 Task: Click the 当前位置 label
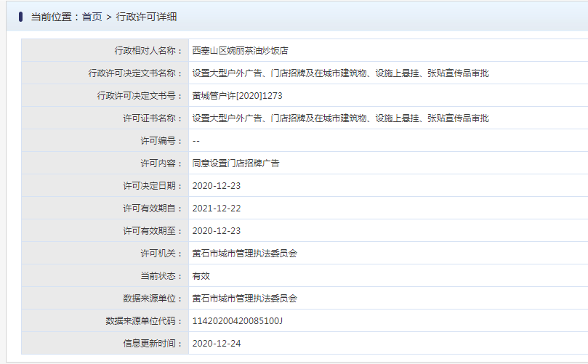(51, 17)
